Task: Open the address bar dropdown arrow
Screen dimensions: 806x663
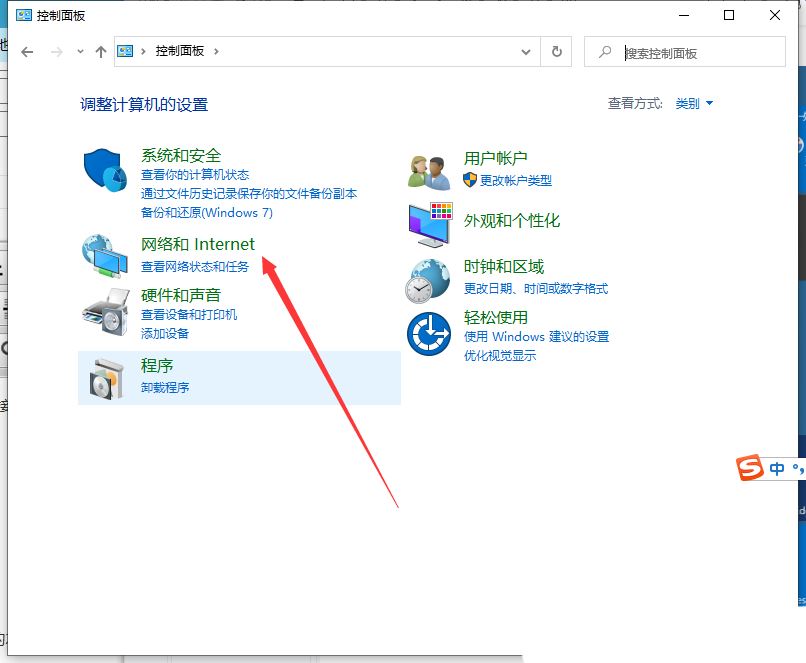Action: (526, 52)
